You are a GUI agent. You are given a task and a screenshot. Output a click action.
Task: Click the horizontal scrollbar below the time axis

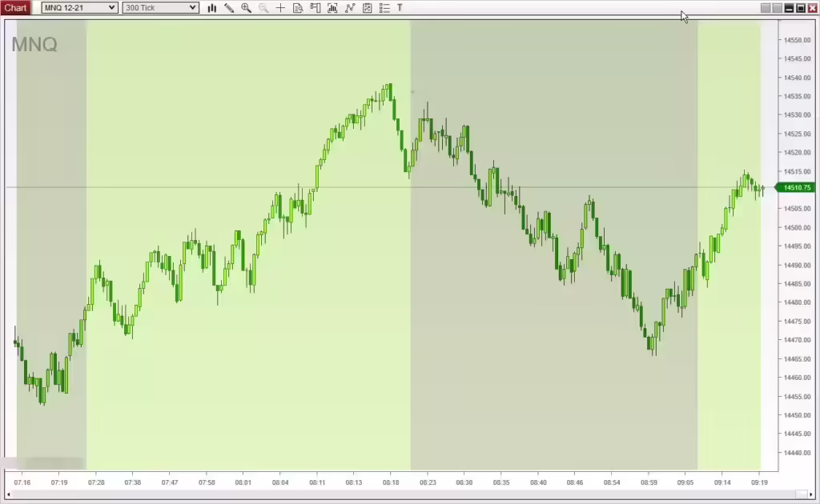pyautogui.click(x=400, y=495)
